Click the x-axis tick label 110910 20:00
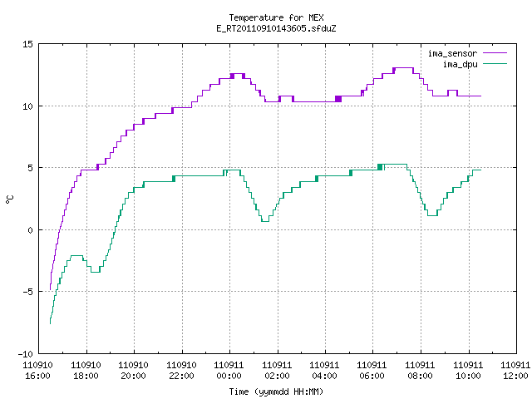The image size is (532, 399). [x=133, y=371]
